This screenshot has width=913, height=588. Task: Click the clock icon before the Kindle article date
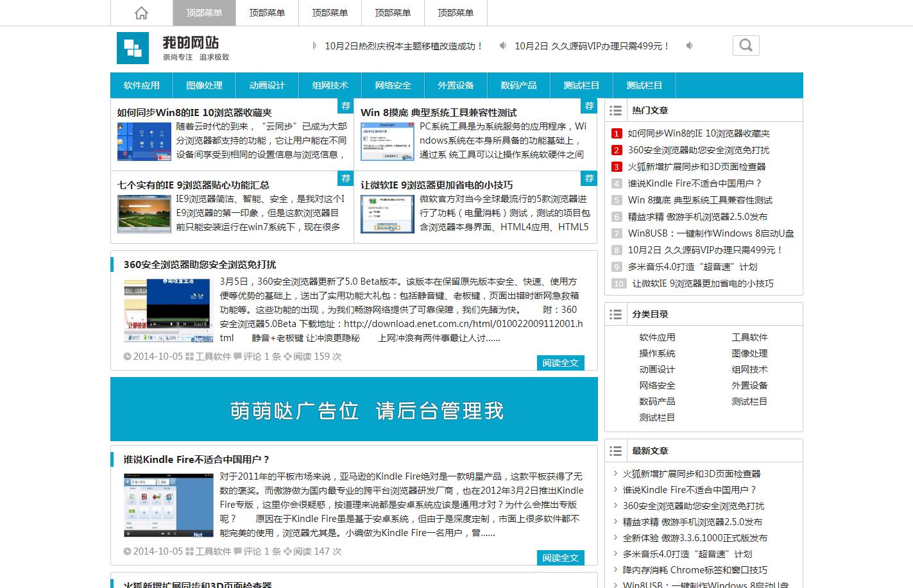pyautogui.click(x=127, y=551)
